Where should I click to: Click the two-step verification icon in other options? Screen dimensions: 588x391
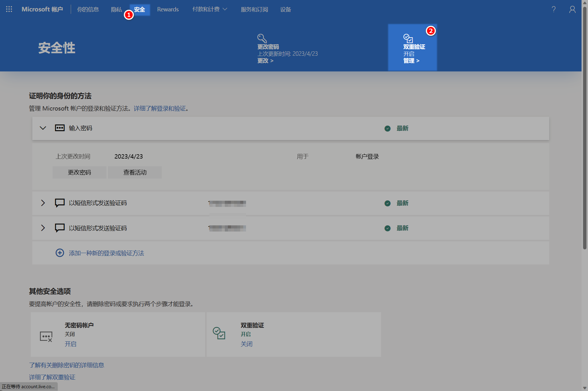click(x=219, y=333)
